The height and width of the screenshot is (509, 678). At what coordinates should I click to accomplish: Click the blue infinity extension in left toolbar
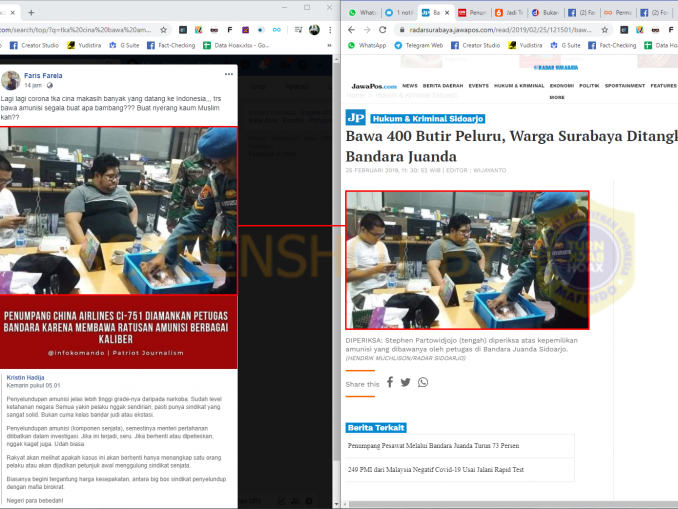coord(277,30)
